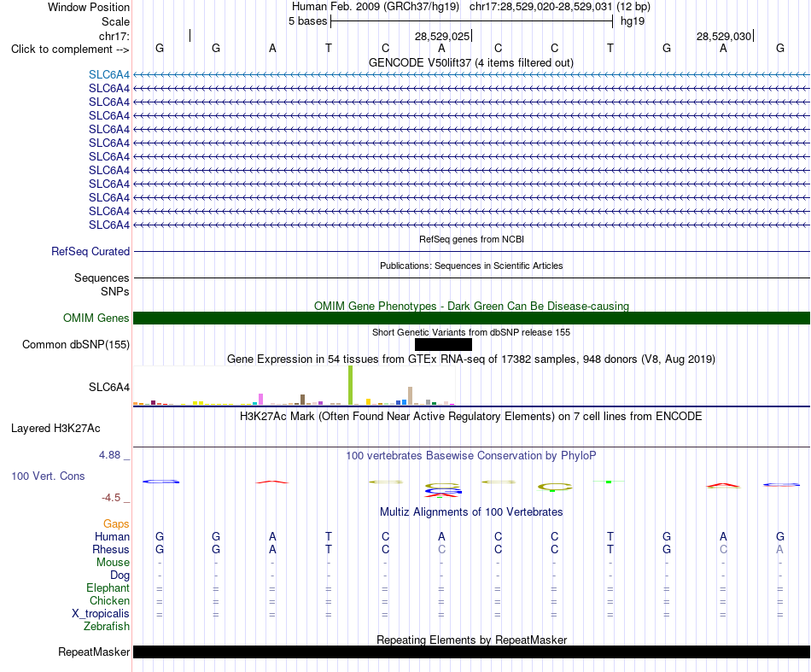Click the black RepeatMasker bar

471,652
